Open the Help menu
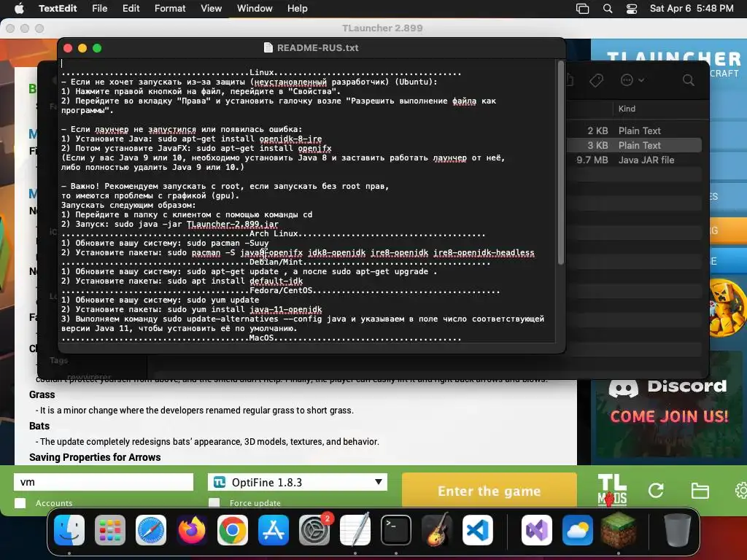 (x=298, y=8)
